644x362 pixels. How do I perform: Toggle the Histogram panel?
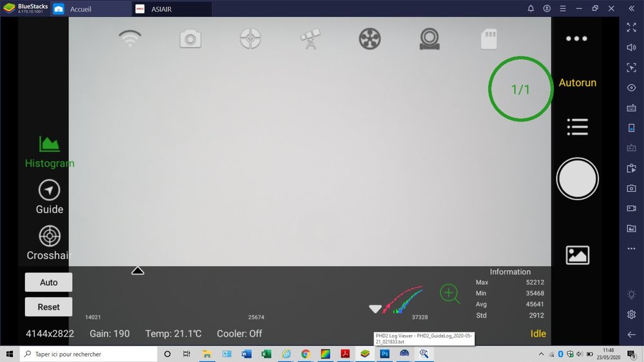(x=50, y=152)
